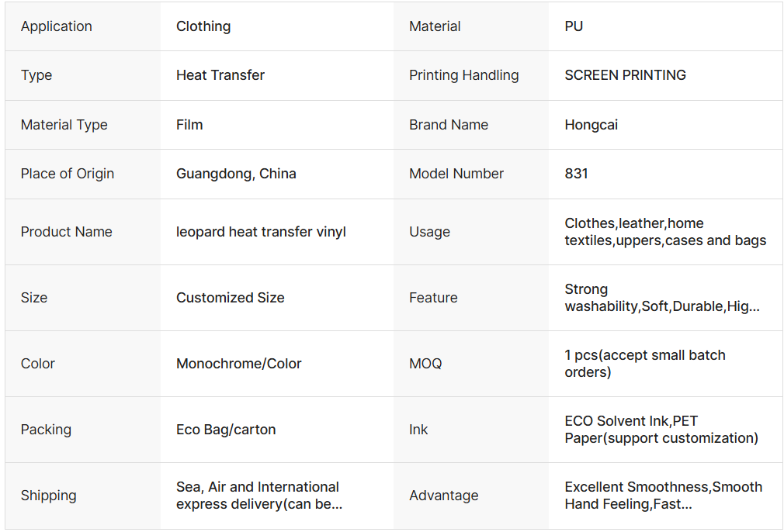
Task: Select the Monochrome/Color value
Action: 239,364
